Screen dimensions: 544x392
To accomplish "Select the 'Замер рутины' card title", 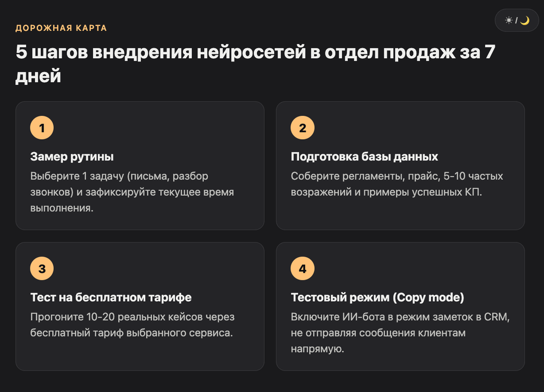I will click(x=72, y=157).
